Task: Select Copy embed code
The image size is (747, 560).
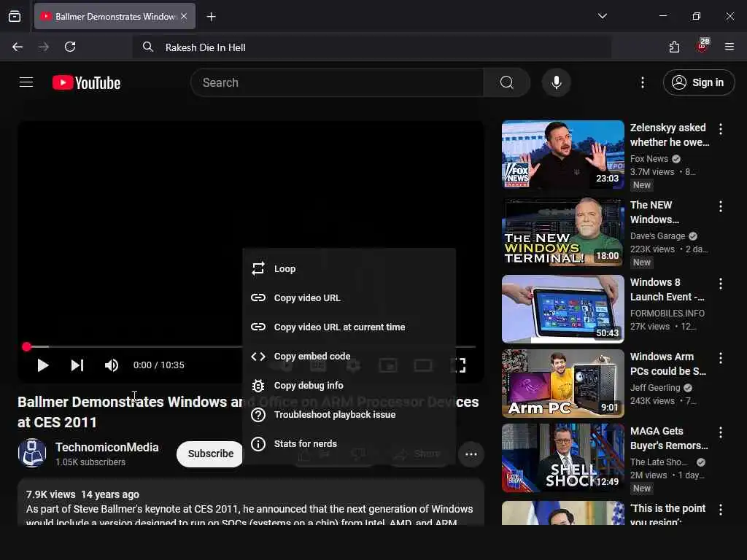Action: [349, 356]
